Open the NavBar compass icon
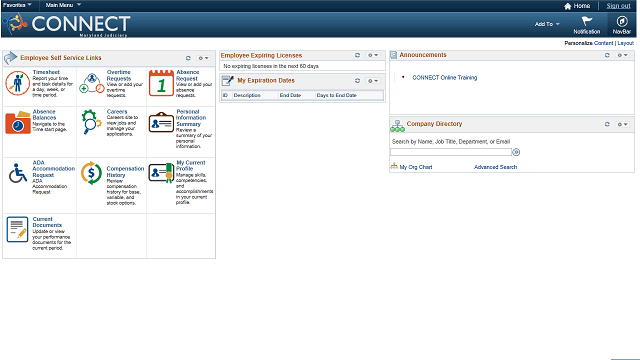Screen dimensions: 640x360 [x=622, y=21]
